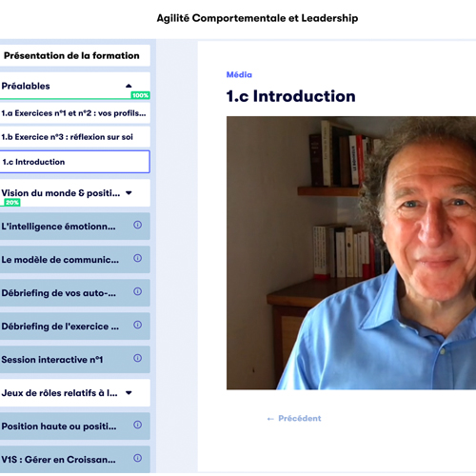Click the 20% progress badge under Vision du monde
The image size is (476, 476).
click(x=12, y=203)
